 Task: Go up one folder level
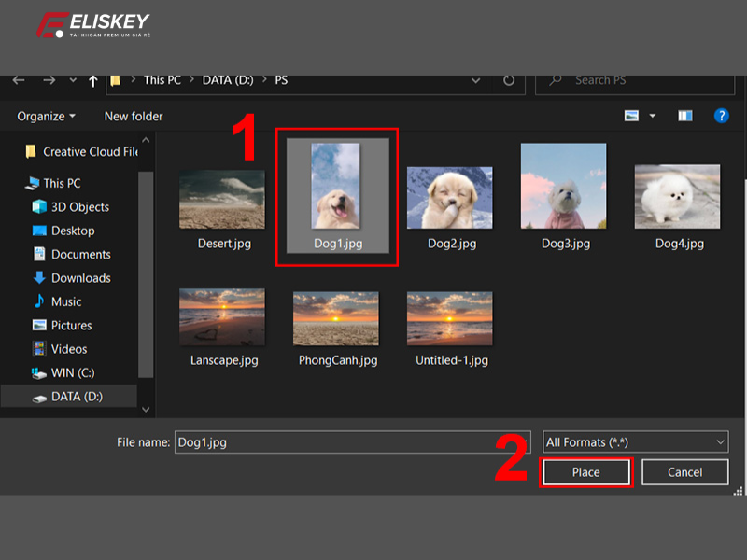point(92,80)
